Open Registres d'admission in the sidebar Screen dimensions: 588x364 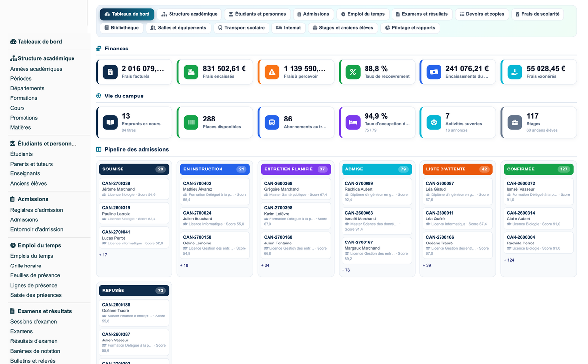tap(37, 210)
